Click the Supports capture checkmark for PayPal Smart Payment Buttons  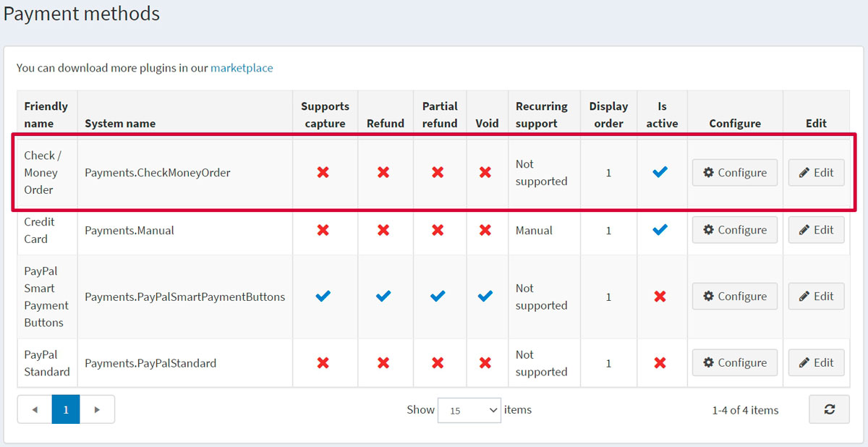(323, 296)
